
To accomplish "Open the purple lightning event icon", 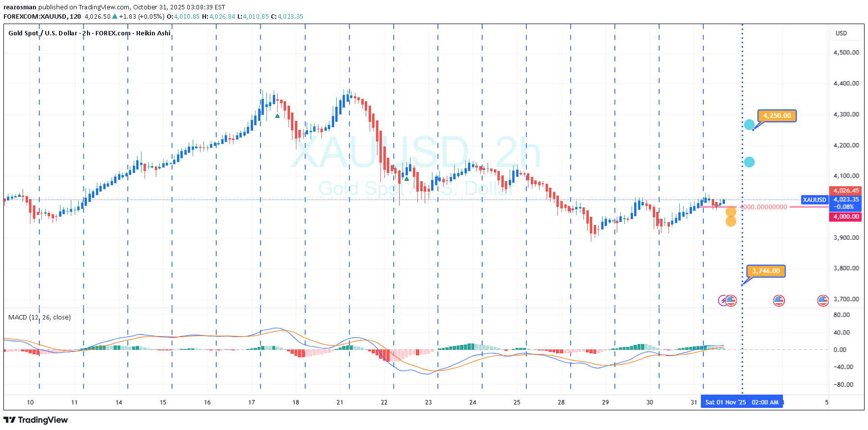I will click(722, 300).
